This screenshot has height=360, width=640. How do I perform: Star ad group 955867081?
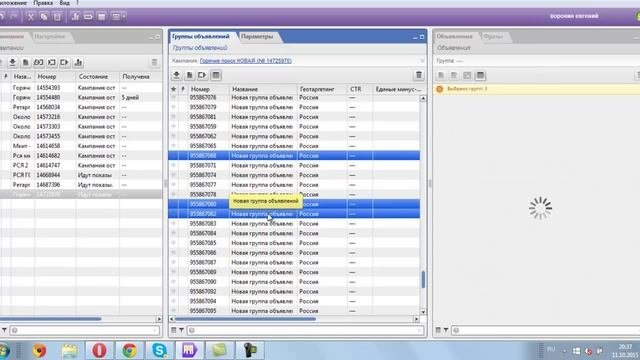173,117
